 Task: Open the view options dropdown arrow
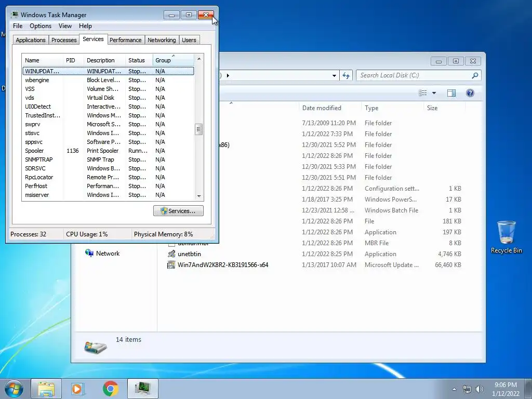coord(434,93)
